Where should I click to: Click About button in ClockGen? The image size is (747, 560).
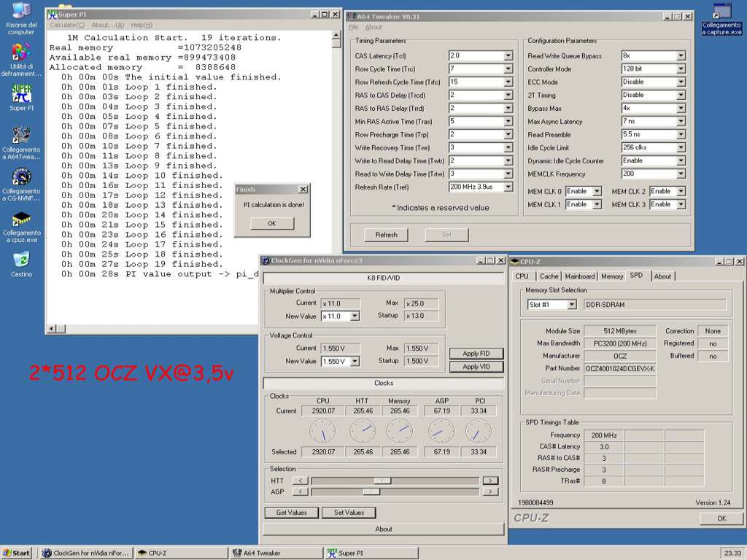384,529
